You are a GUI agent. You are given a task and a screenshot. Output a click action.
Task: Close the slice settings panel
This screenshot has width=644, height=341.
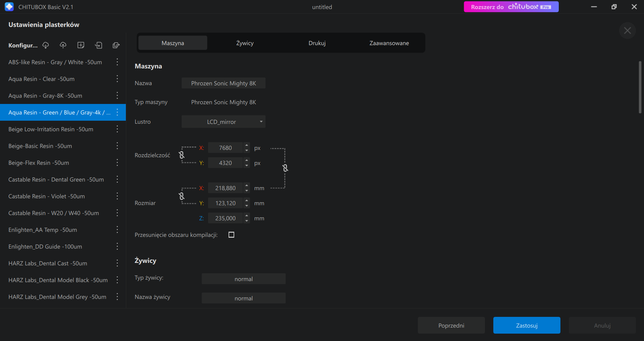[x=627, y=31]
